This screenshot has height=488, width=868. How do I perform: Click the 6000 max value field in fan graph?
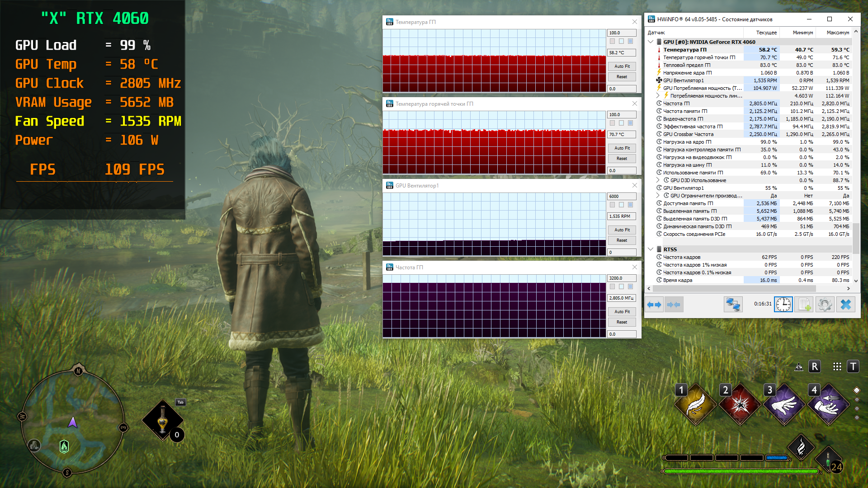(x=621, y=196)
